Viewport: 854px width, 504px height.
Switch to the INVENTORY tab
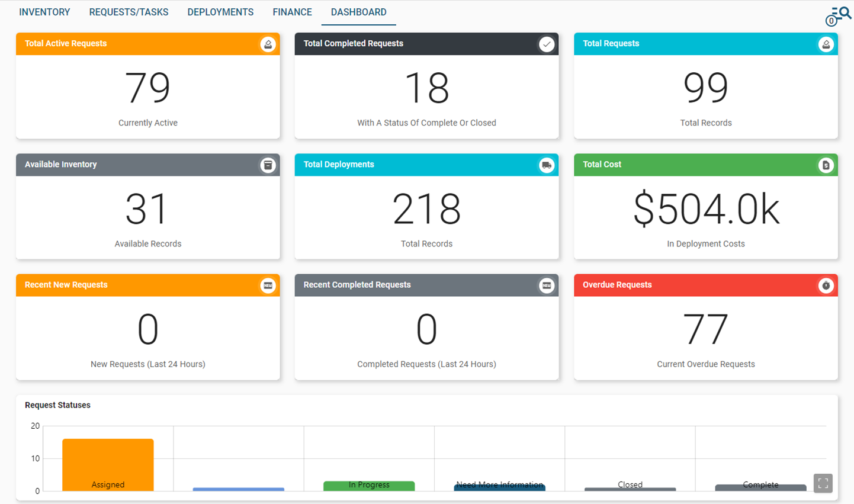(44, 12)
